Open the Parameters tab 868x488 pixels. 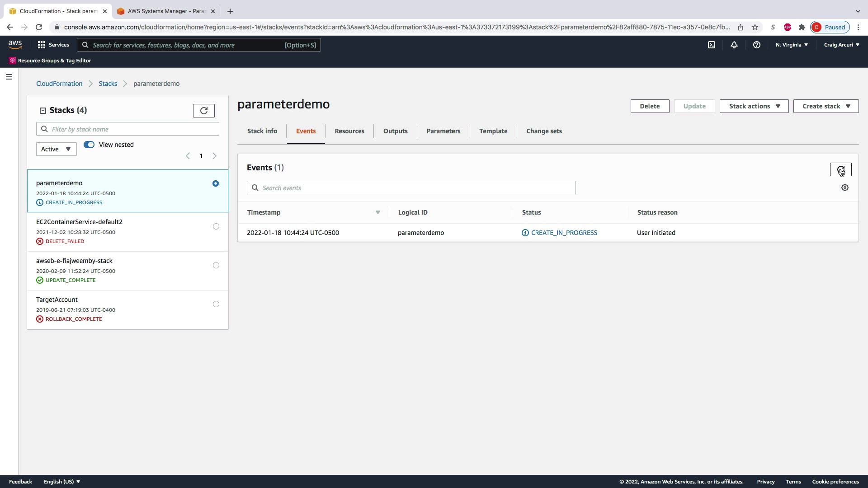(443, 131)
